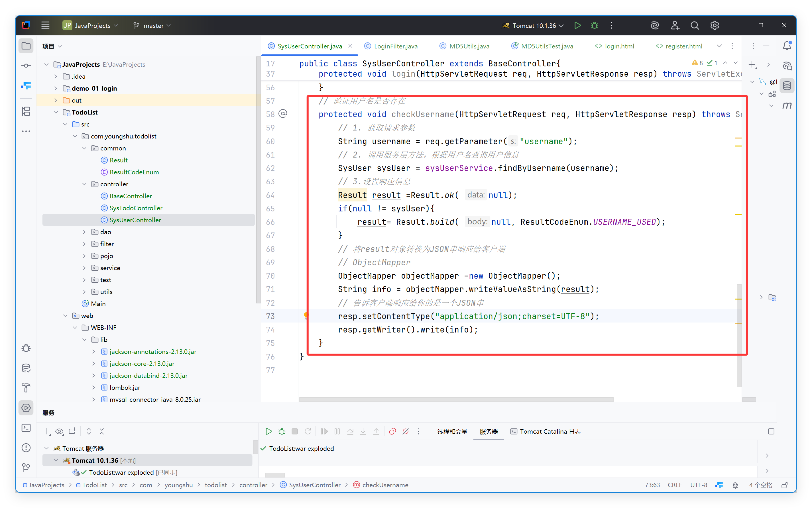Viewport: 812px width, 508px height.
Task: Open the Git tool window icon
Action: [26, 467]
